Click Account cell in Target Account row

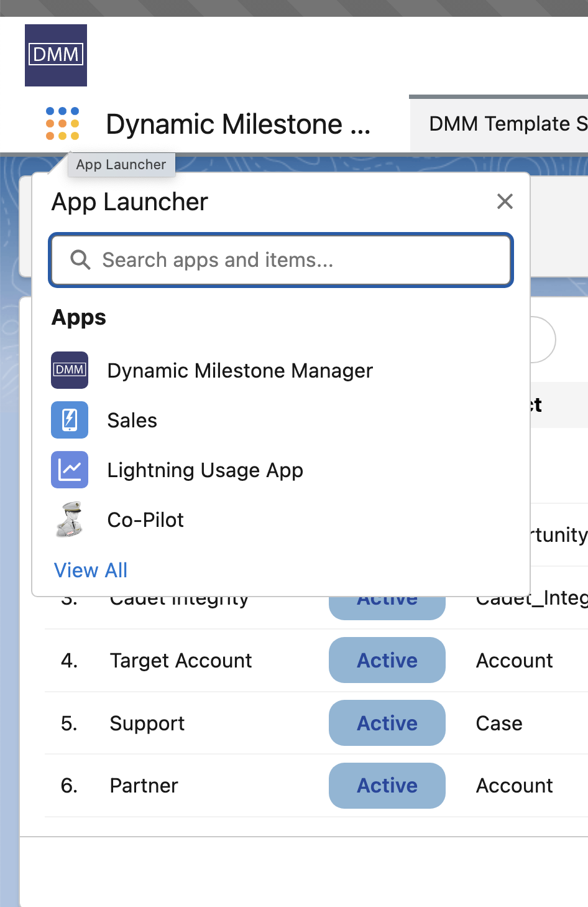coord(515,661)
